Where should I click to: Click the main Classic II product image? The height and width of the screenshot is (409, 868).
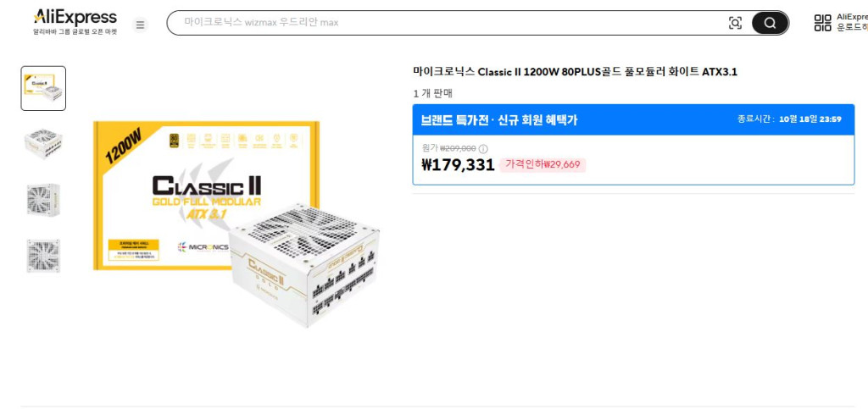(236, 222)
